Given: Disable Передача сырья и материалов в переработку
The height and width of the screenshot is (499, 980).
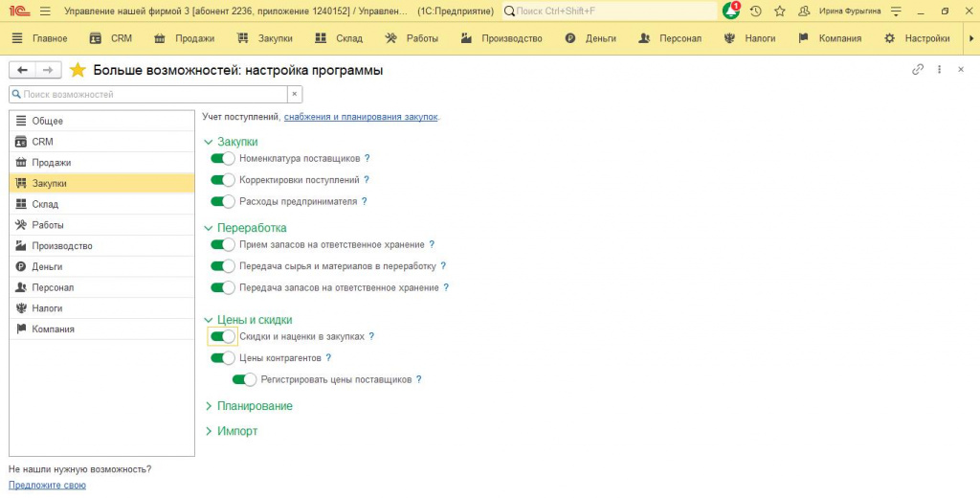Looking at the screenshot, I should point(222,265).
